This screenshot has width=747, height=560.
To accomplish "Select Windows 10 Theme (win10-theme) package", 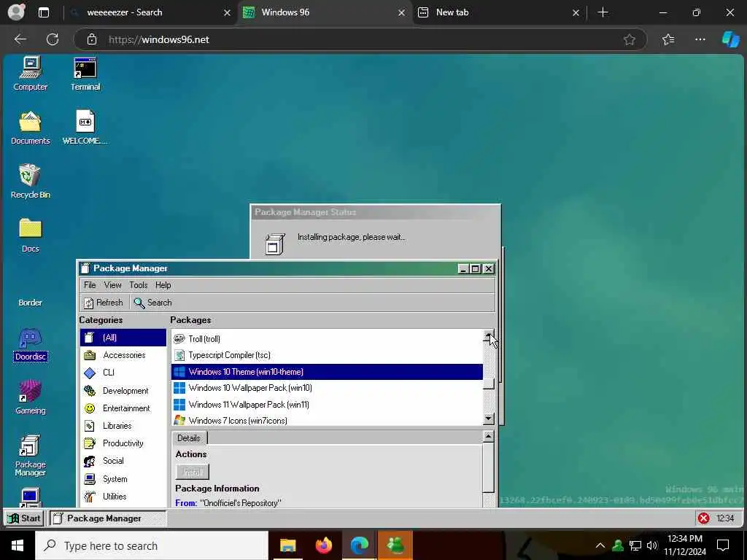I will coord(327,371).
